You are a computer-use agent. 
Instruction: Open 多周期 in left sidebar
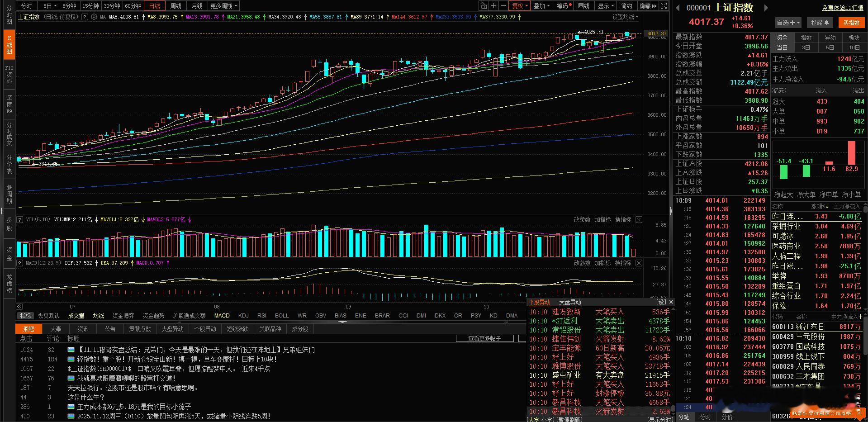pos(9,194)
